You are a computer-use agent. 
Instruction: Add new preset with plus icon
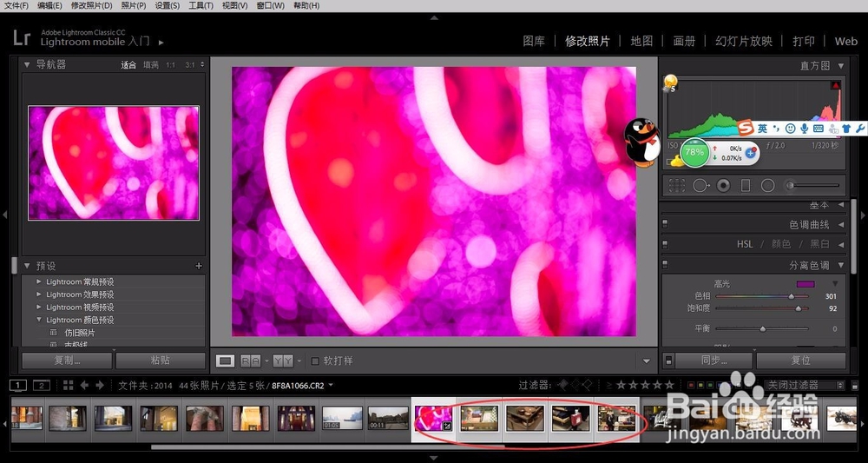[x=199, y=266]
